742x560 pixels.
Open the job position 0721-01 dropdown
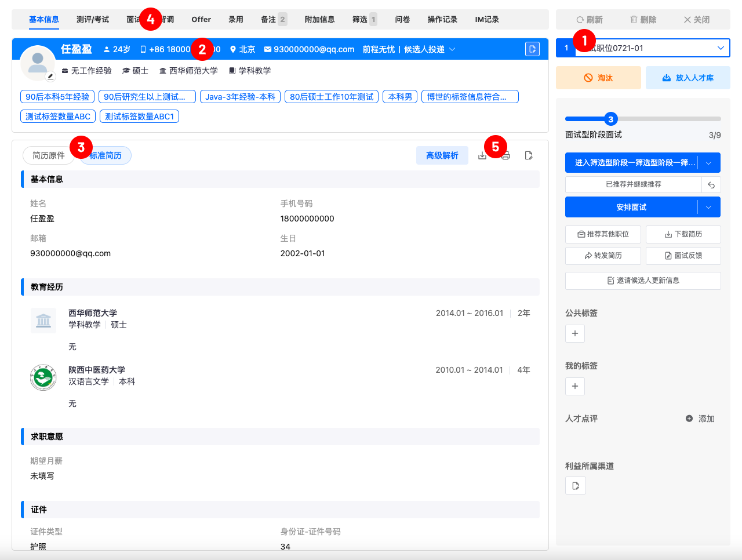[653, 48]
